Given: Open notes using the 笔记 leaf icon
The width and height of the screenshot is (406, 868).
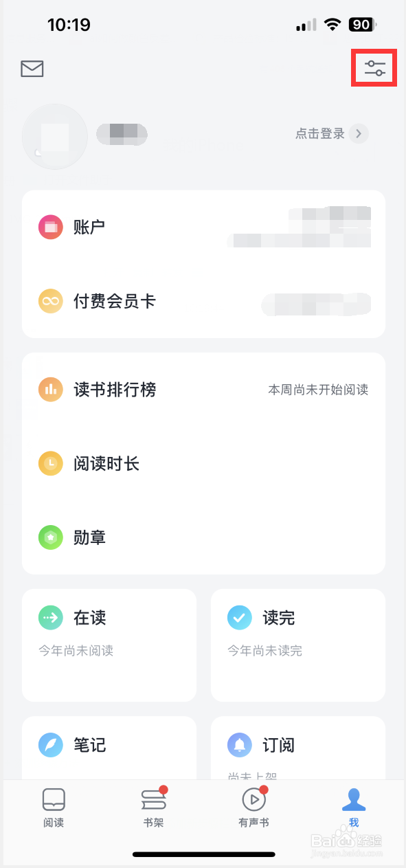Looking at the screenshot, I should pos(49,745).
